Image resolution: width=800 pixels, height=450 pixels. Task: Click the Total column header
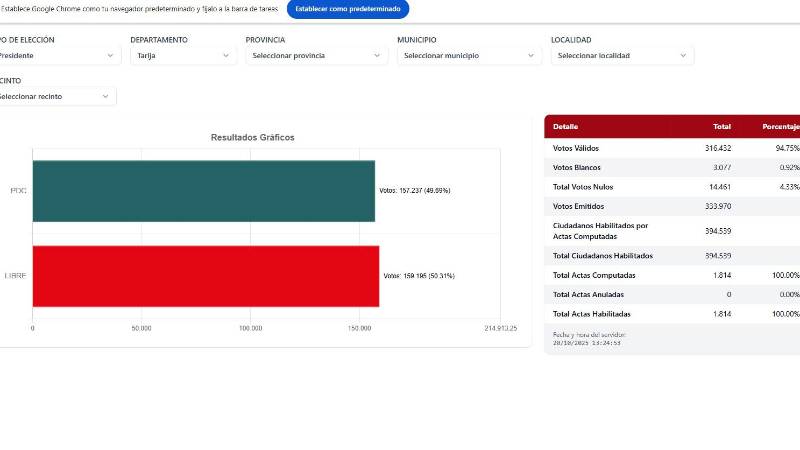pyautogui.click(x=721, y=127)
